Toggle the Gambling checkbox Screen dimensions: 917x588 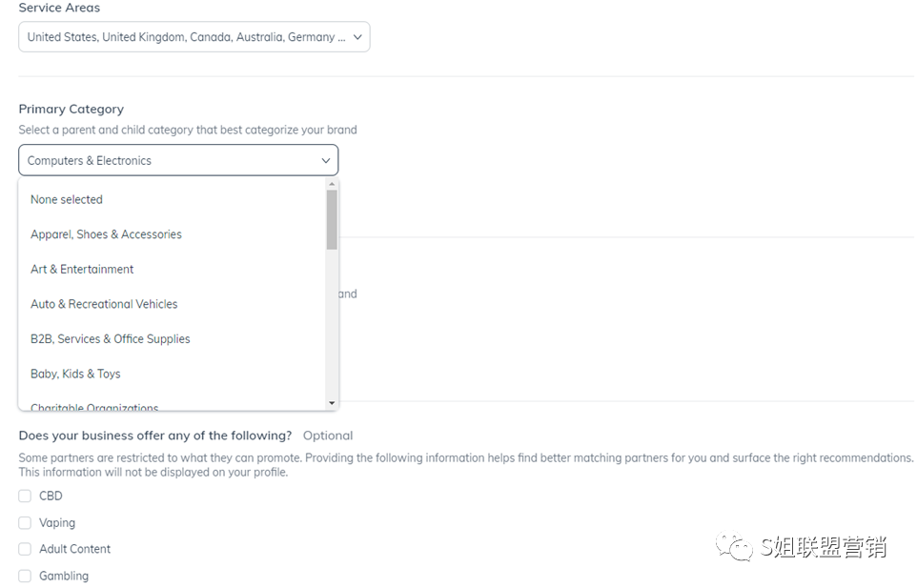(x=25, y=576)
